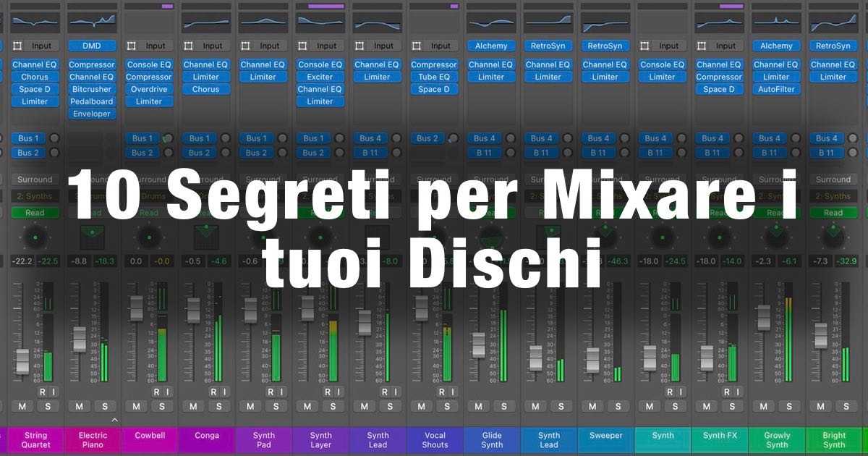Open the DMD instrument slot on Electric Piano
The image size is (868, 456).
(92, 46)
